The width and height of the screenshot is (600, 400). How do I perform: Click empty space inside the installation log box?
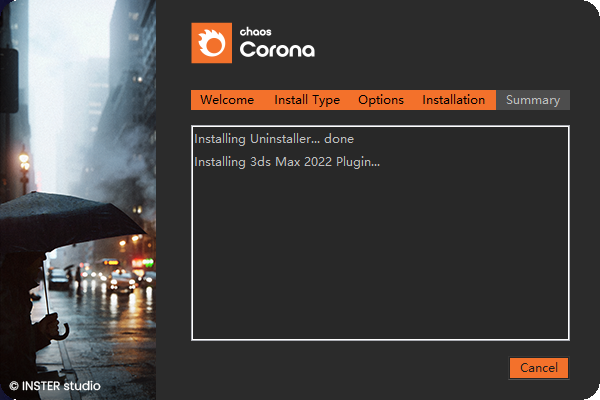tap(380, 260)
